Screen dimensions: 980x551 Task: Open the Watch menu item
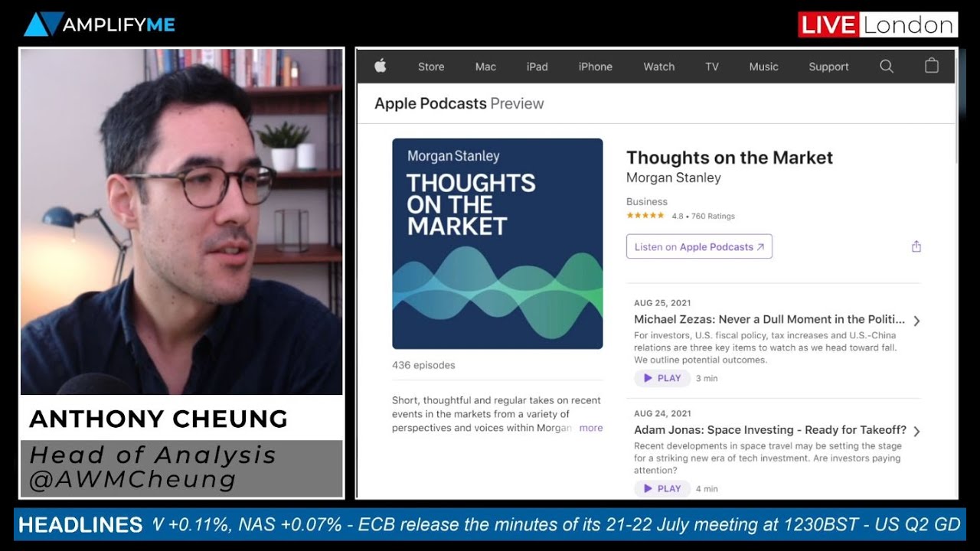pos(658,67)
